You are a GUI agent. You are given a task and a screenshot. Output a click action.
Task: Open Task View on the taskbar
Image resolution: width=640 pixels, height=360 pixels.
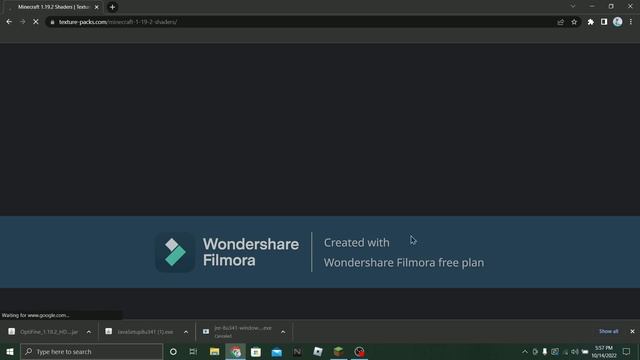(x=193, y=352)
